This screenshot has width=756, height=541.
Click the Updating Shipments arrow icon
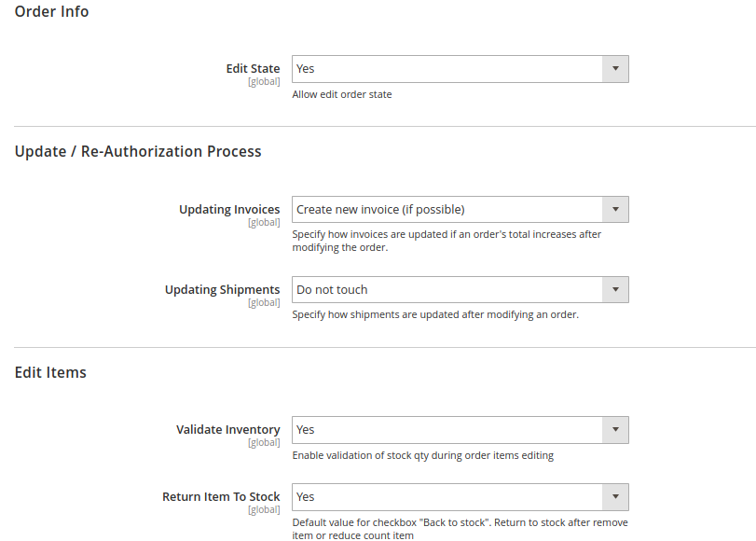tap(615, 289)
